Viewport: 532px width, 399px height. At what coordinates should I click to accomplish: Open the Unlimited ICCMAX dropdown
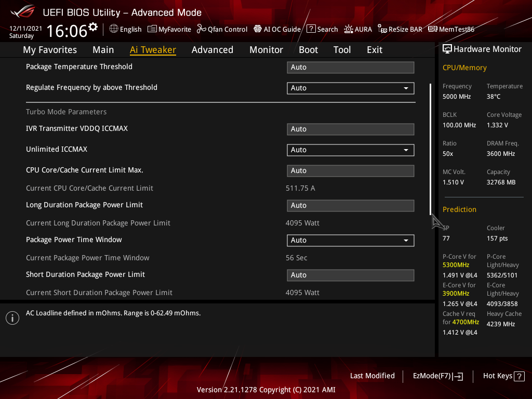351,150
